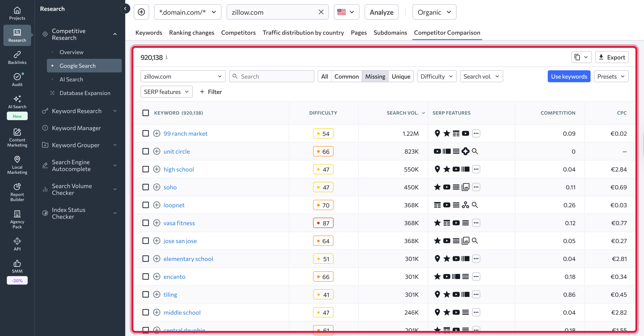Open the Difficulty filter dropdown
This screenshot has height=336, width=644.
(x=437, y=77)
